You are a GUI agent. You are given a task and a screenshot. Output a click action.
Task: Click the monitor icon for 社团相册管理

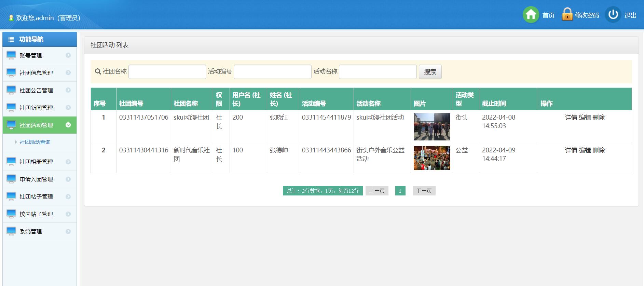click(11, 161)
